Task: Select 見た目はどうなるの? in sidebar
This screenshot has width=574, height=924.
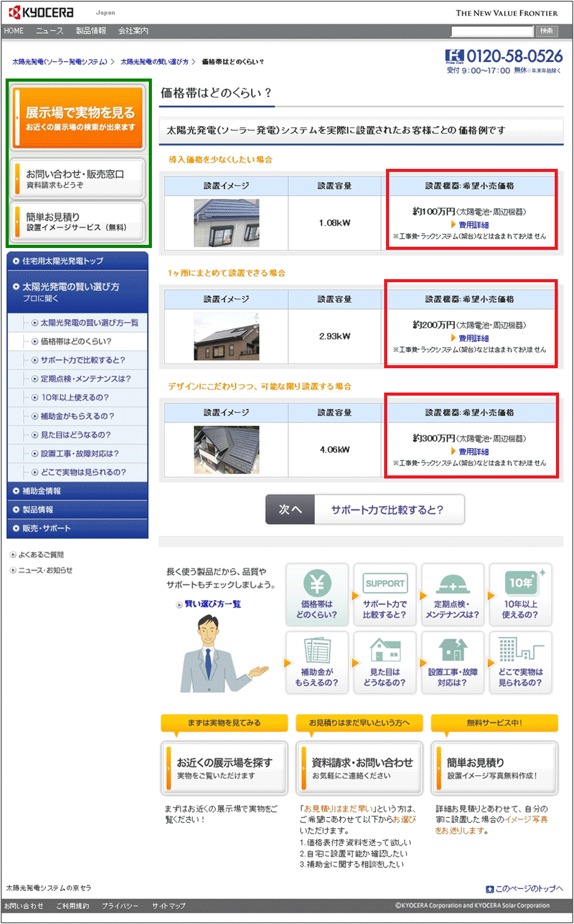Action: (x=77, y=435)
